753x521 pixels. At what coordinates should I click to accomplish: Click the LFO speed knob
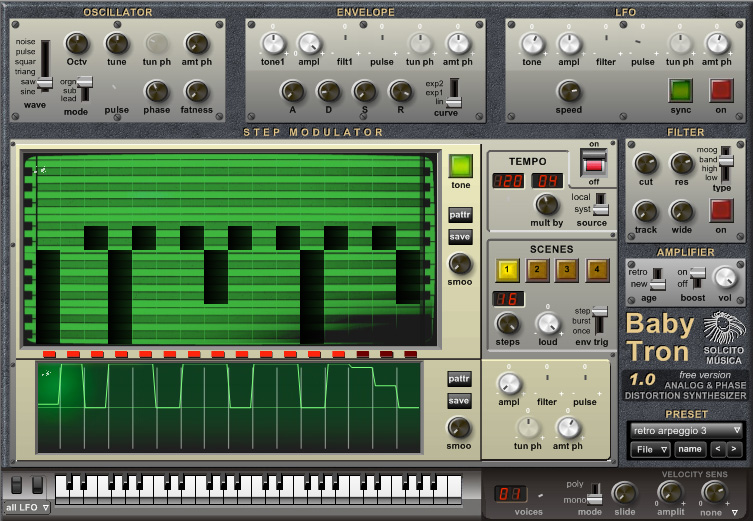pos(569,91)
